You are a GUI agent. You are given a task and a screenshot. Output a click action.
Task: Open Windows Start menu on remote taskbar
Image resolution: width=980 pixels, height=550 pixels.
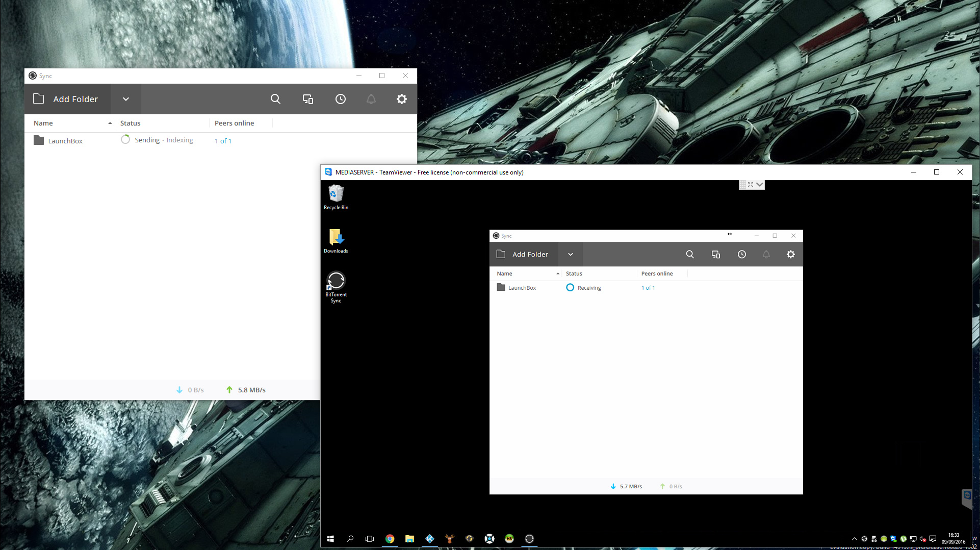tap(330, 538)
